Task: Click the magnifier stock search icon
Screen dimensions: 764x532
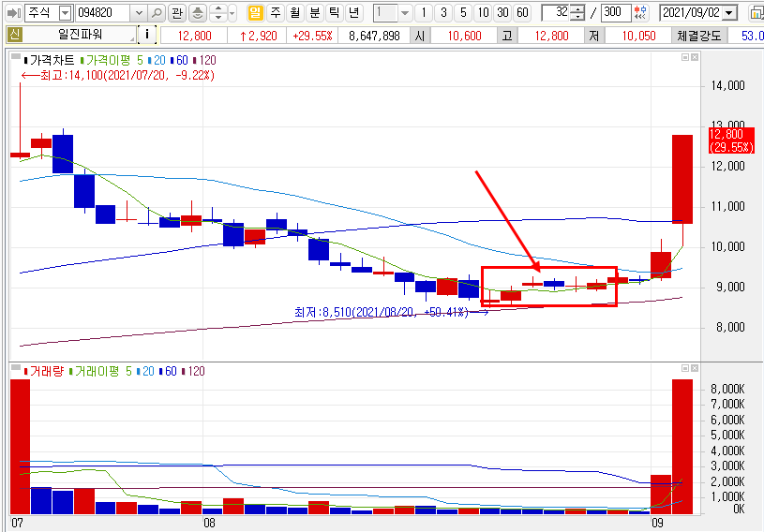Action: pos(157,13)
